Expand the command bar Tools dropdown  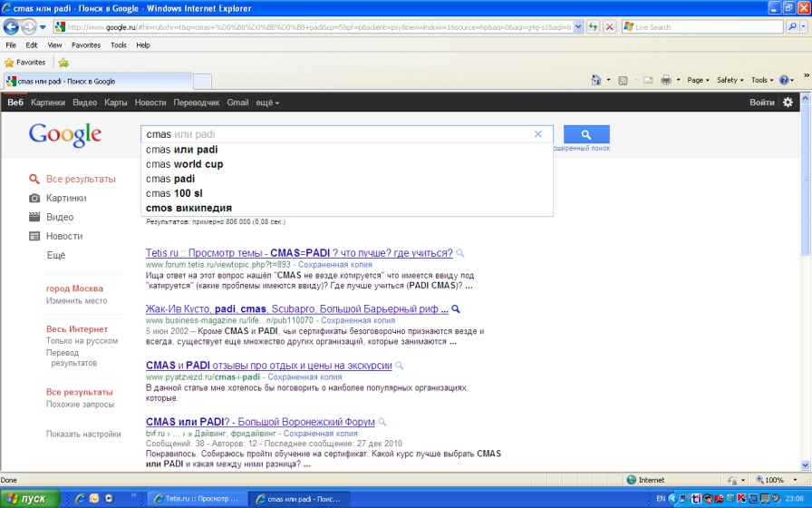pyautogui.click(x=762, y=81)
